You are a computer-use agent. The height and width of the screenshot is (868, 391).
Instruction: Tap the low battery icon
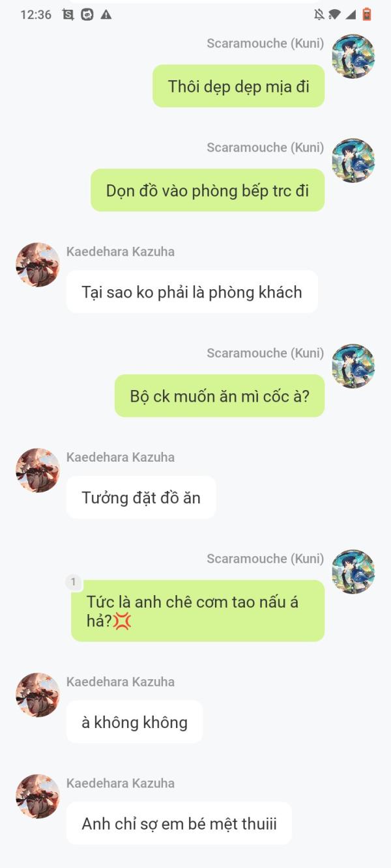[x=367, y=14]
